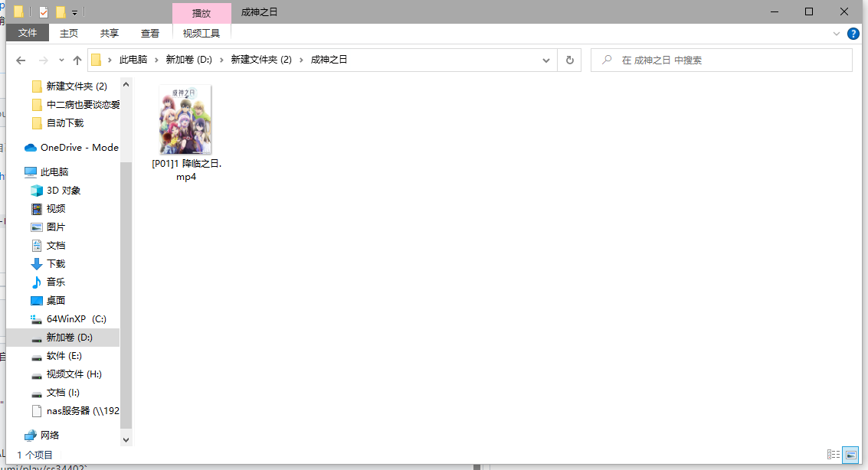Switch to the 播放 (Play) tab

click(201, 12)
